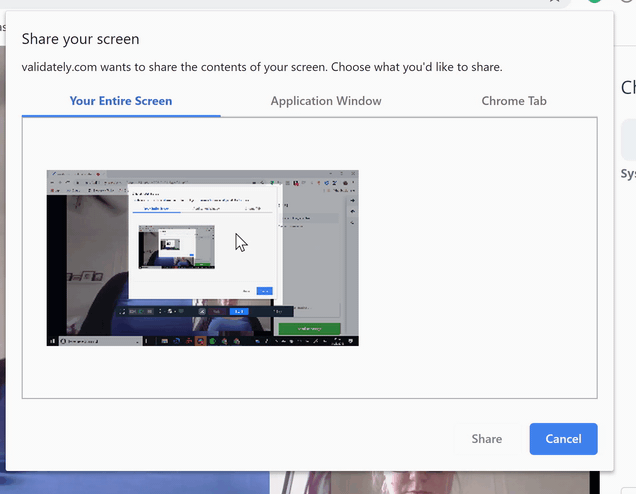Screen dimensions: 636x494
Task: Select the Your Entire Screen tab
Action: pyautogui.click(x=121, y=101)
